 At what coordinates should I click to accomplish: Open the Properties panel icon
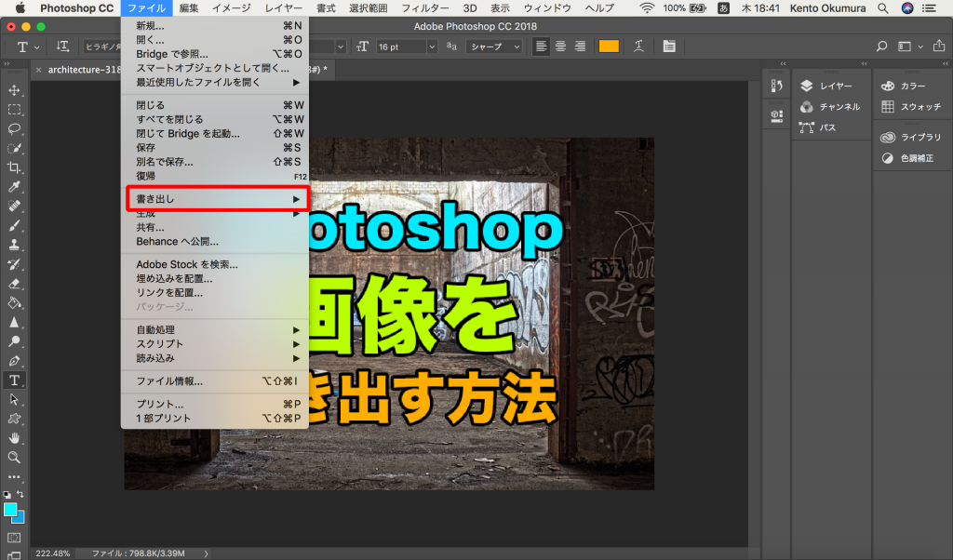point(777,116)
